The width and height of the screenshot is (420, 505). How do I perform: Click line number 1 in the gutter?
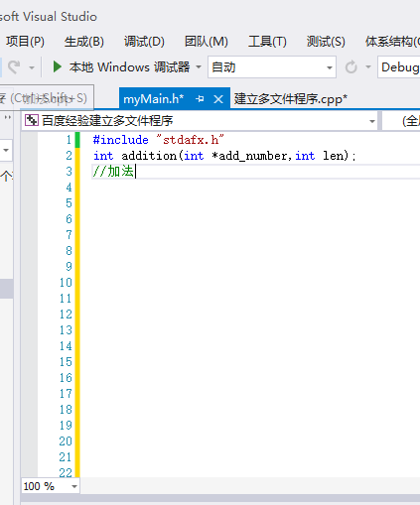pos(69,140)
